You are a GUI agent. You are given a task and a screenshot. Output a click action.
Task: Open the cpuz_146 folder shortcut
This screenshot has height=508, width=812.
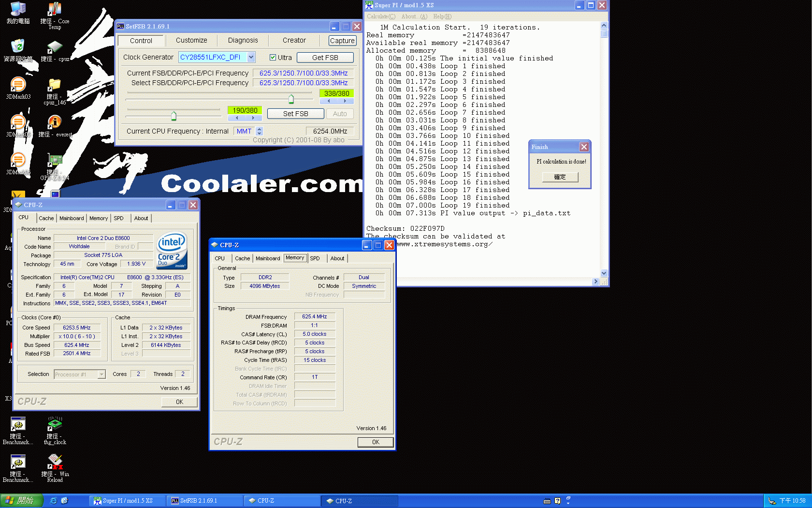[55, 91]
